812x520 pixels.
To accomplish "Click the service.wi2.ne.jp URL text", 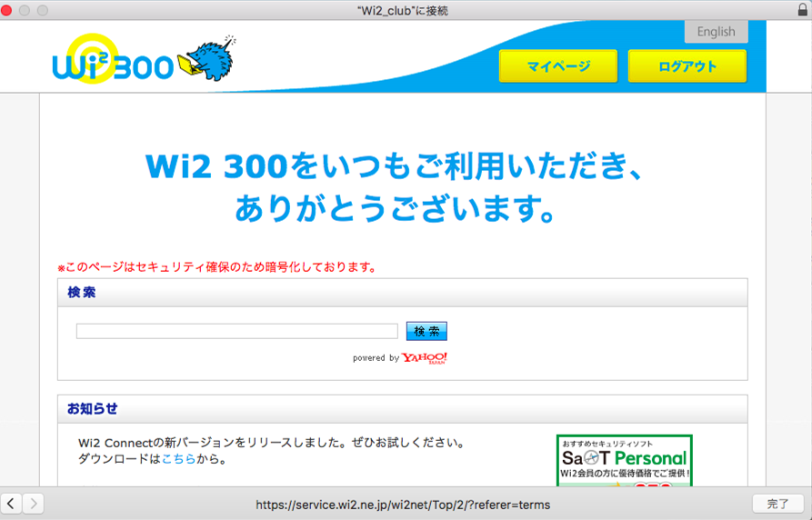I will [403, 505].
